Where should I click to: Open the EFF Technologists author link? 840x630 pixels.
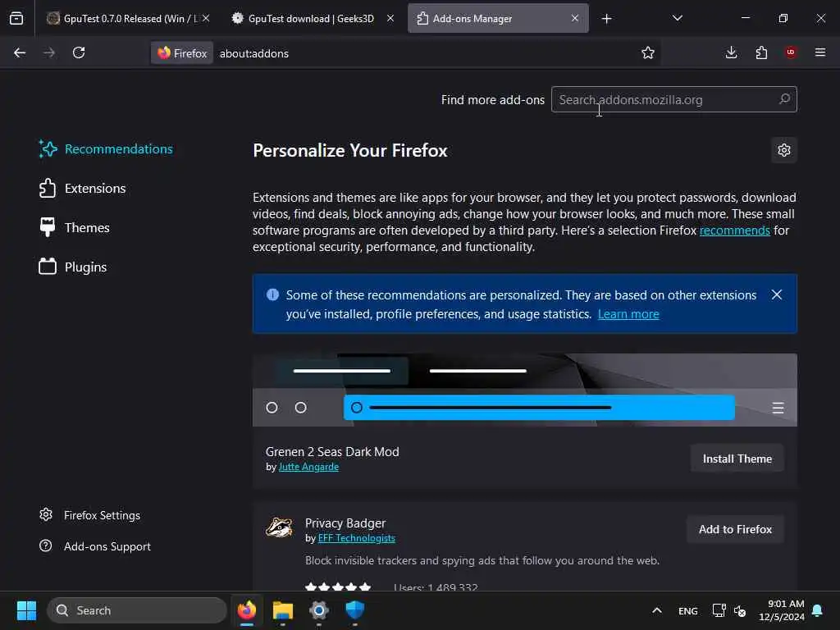356,538
